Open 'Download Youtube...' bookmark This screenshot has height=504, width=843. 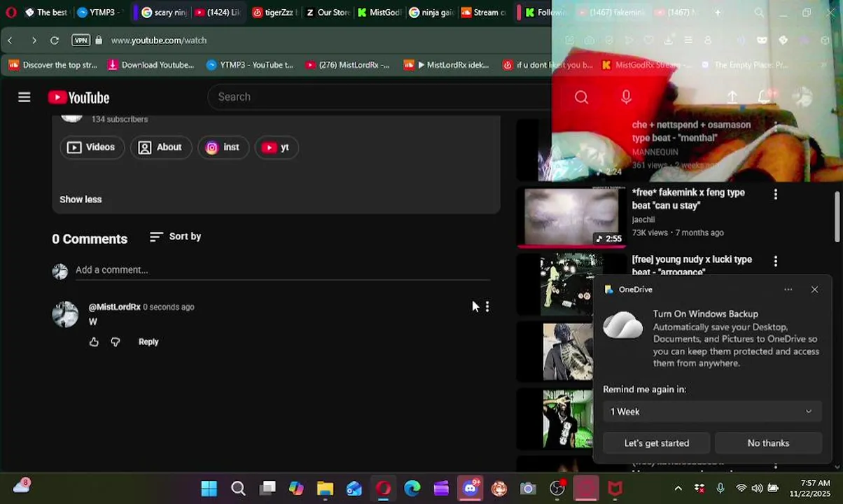pos(151,65)
